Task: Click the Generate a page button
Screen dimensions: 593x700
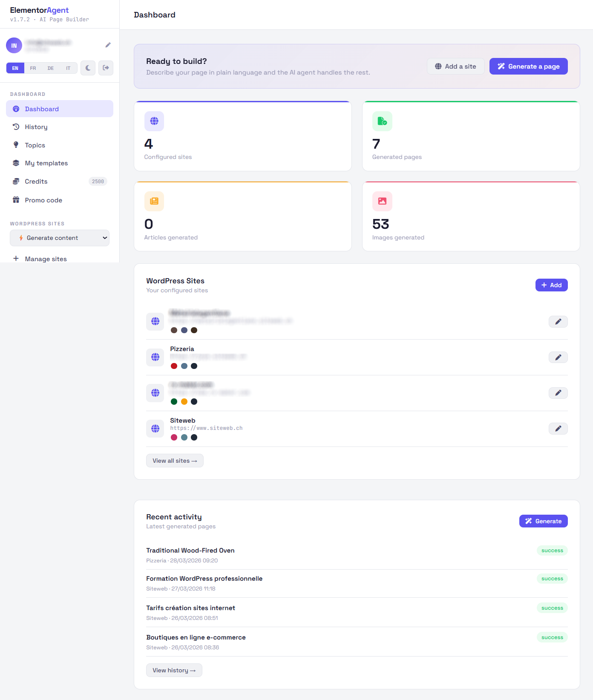Action: click(528, 66)
